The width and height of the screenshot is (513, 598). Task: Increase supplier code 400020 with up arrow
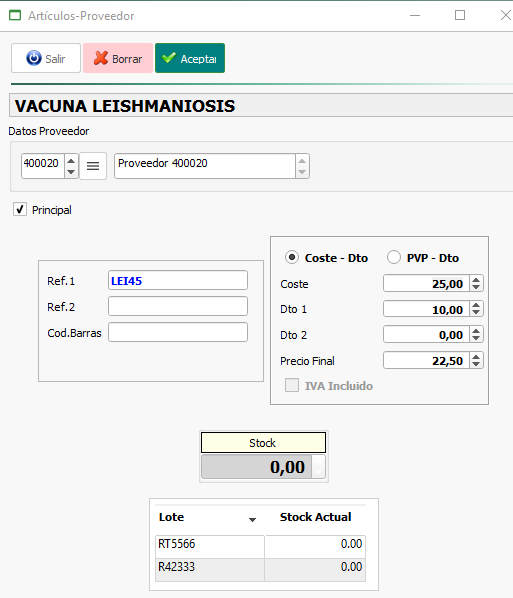pos(71,161)
